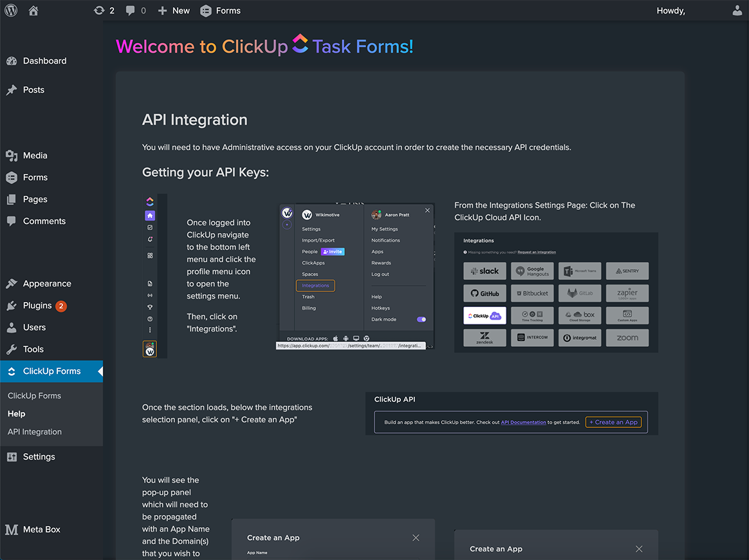This screenshot has width=749, height=560.
Task: Select the highlighted ClickUp Forms menu
Action: click(x=51, y=371)
